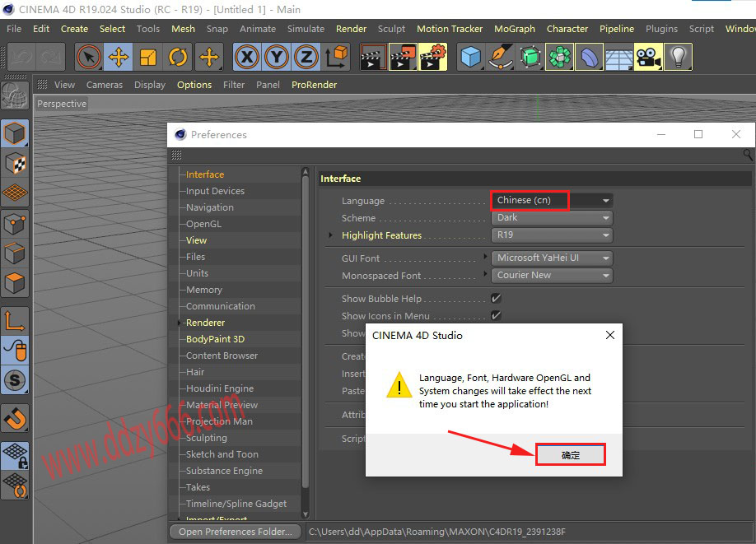Toggle the Y axis lock
The height and width of the screenshot is (544, 756).
[x=277, y=57]
